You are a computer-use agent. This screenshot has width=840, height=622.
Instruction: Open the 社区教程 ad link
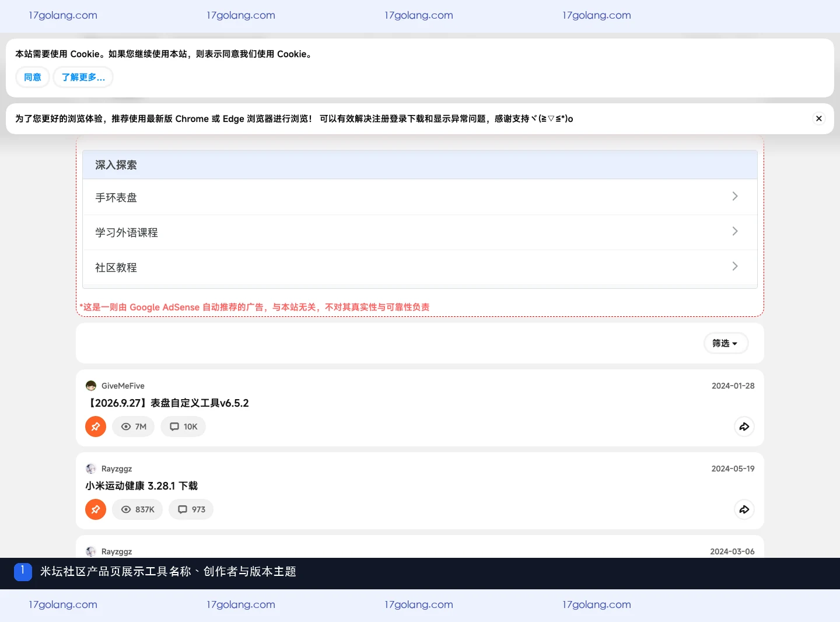[x=420, y=267]
